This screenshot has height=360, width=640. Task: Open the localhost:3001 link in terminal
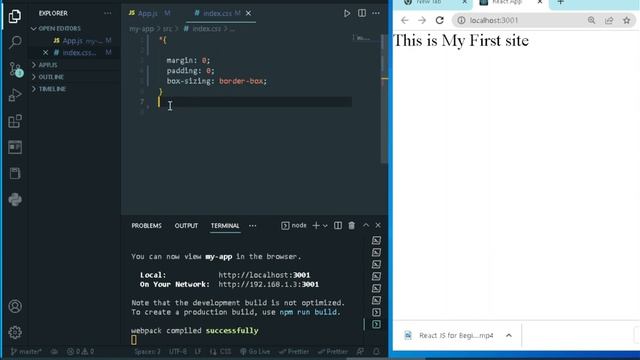[264, 275]
